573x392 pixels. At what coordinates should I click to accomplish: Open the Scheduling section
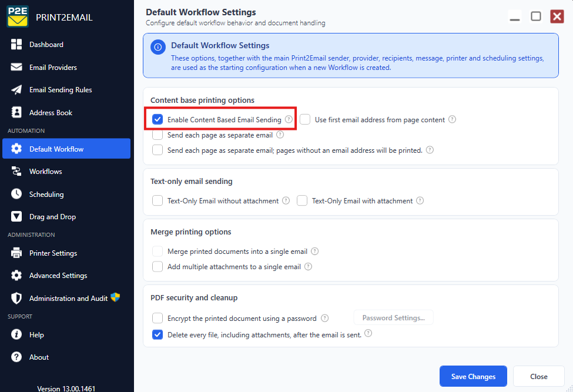(66, 194)
